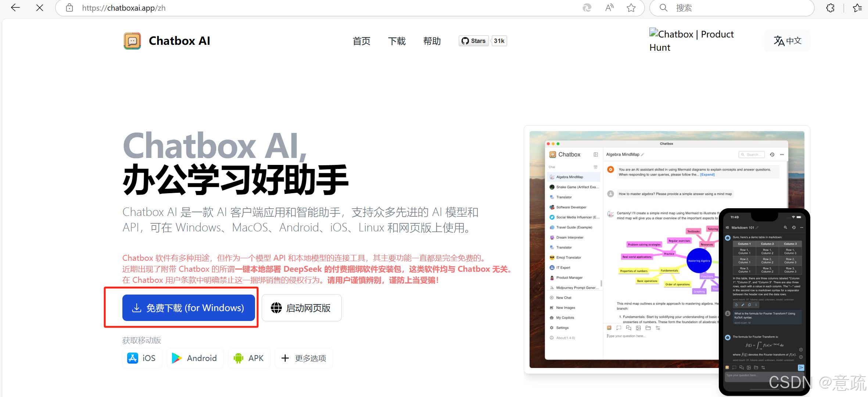Open the 中文 language selector
The image size is (868, 397).
tap(787, 41)
